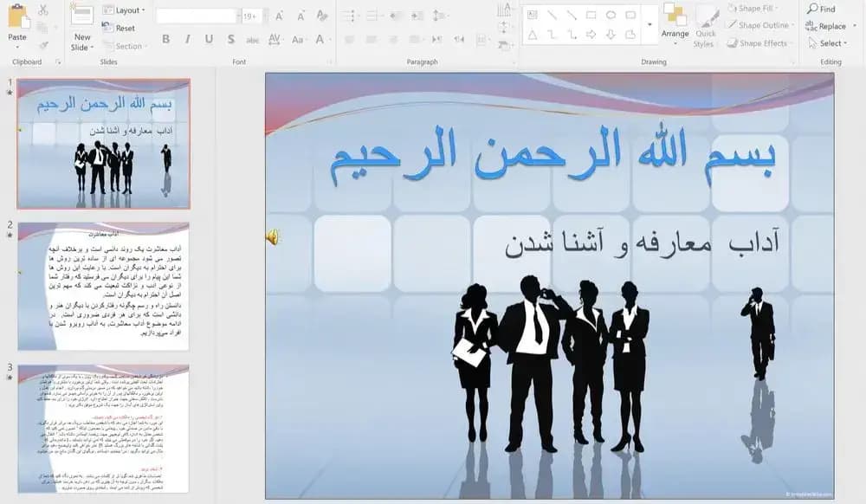Select the Down Arrow shape
The image size is (866, 504).
click(611, 35)
